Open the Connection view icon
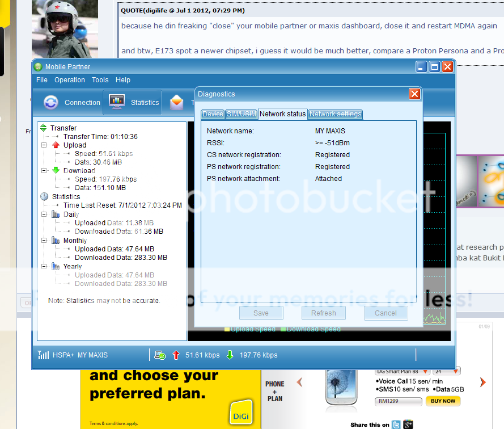 51,103
